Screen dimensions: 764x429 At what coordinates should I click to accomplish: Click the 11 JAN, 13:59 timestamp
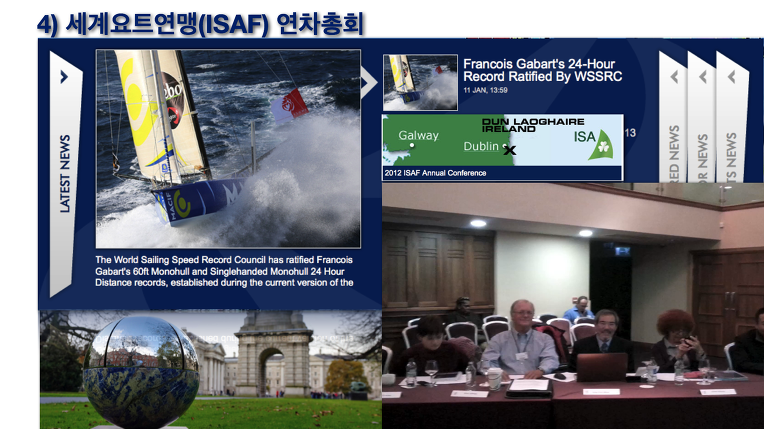point(485,90)
